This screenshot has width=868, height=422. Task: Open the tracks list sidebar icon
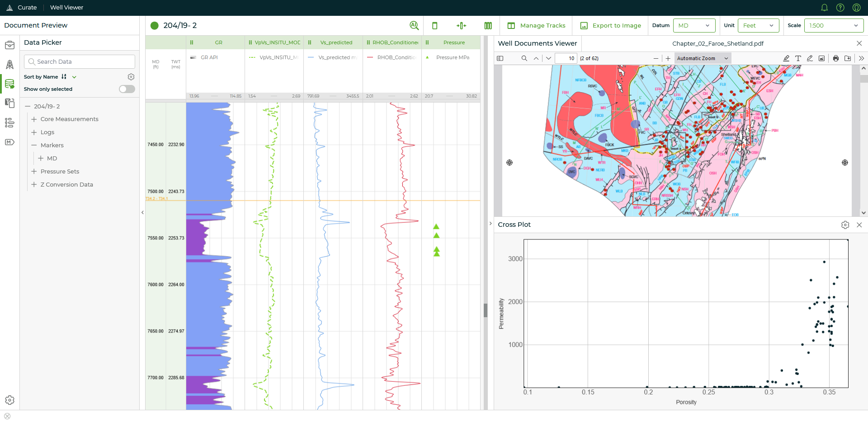point(9,122)
